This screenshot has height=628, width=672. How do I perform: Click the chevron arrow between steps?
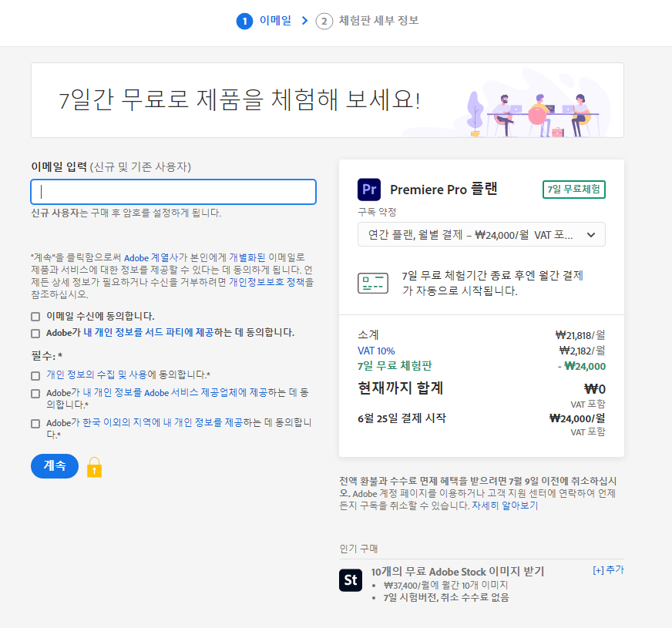pos(304,21)
